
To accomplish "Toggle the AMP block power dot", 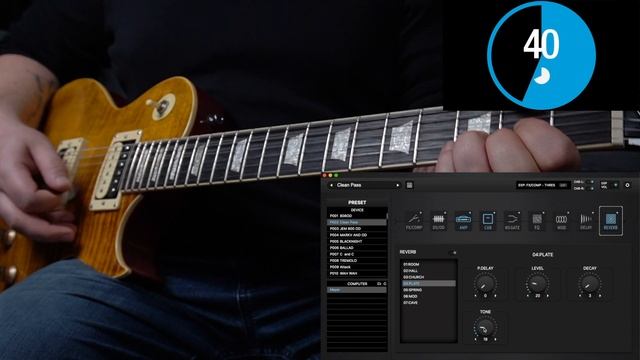I will [470, 213].
